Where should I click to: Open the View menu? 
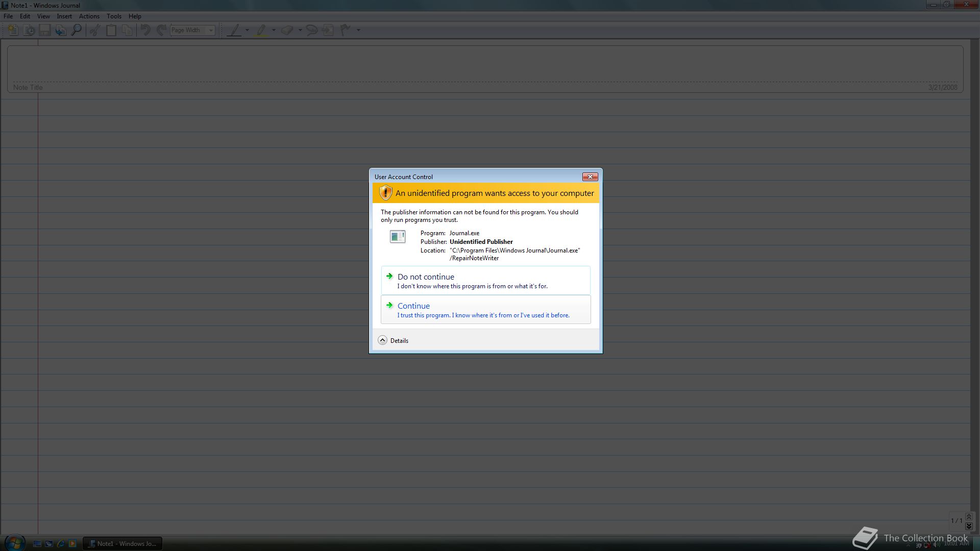click(x=43, y=16)
